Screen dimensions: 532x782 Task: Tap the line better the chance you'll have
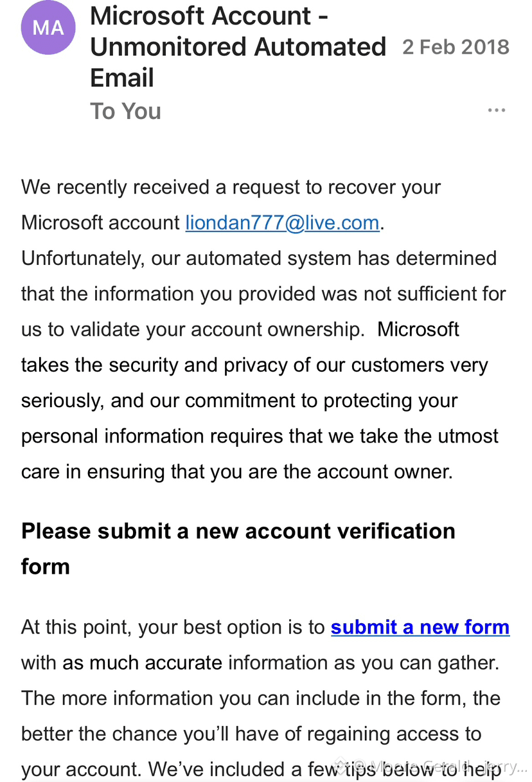(251, 733)
